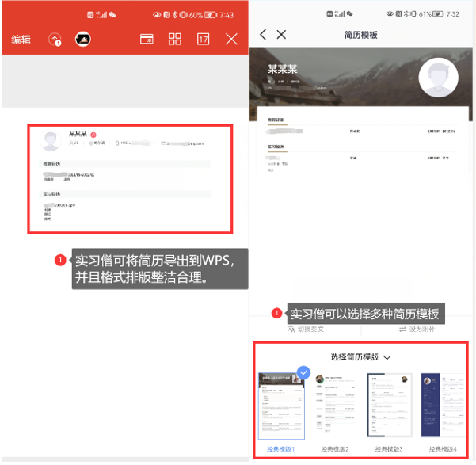This screenshot has height=465, width=476.
Task: Toggle the blue checkmark on 经典模版1
Action: coord(303,372)
